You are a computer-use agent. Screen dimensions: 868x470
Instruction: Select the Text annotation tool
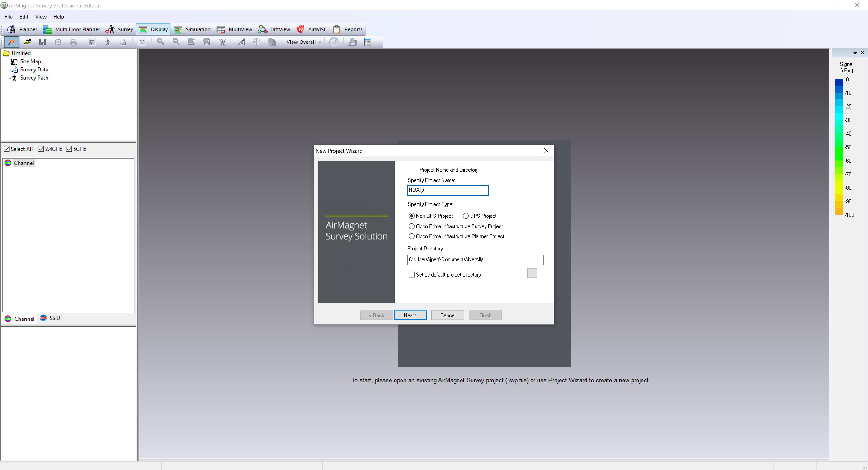click(x=142, y=42)
